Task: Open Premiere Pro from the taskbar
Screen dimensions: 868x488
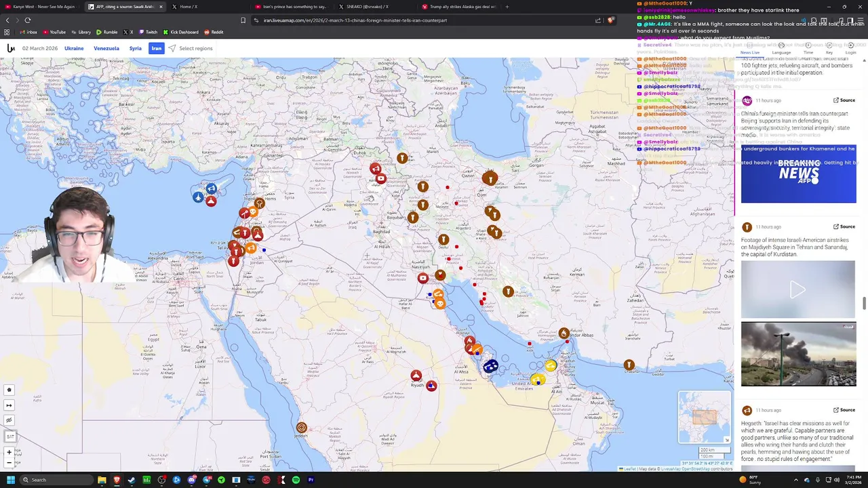Action: (x=311, y=480)
